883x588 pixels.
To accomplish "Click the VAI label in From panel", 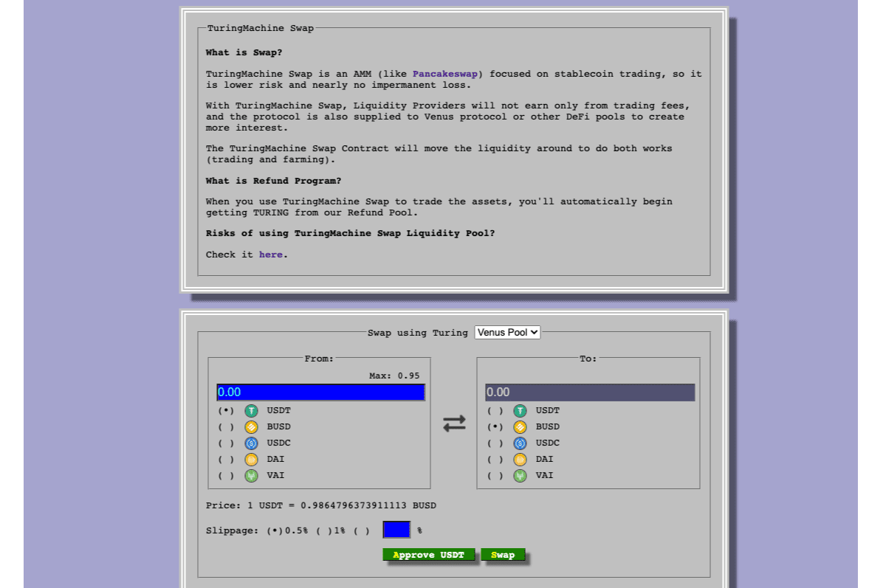I will pos(275,476).
